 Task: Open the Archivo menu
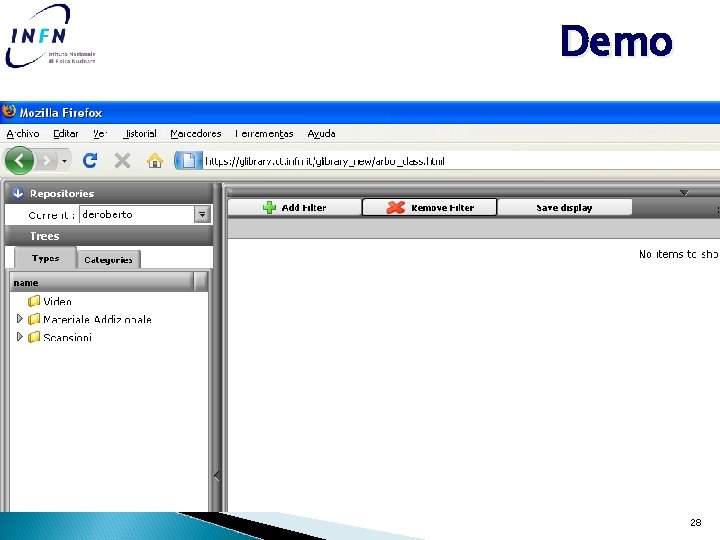click(x=23, y=134)
